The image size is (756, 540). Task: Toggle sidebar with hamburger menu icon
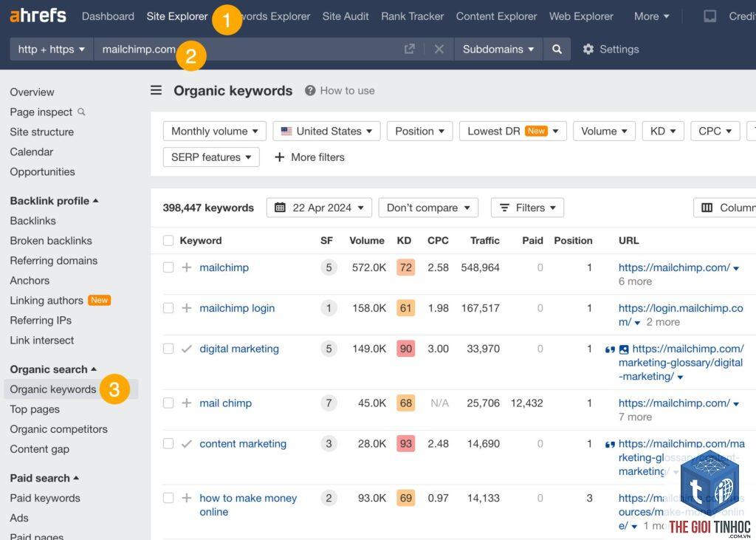click(x=156, y=90)
